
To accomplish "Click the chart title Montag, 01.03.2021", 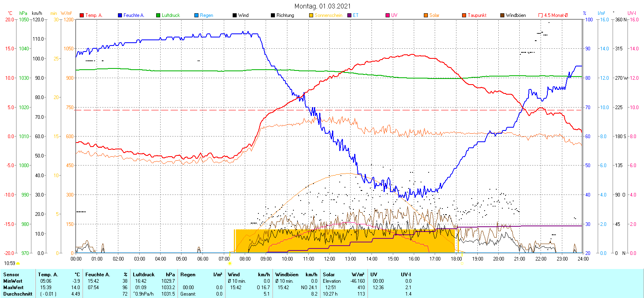I will [322, 6].
